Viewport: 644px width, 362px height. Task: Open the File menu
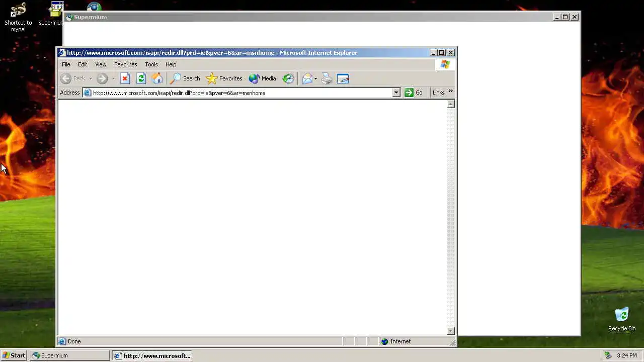(66, 64)
